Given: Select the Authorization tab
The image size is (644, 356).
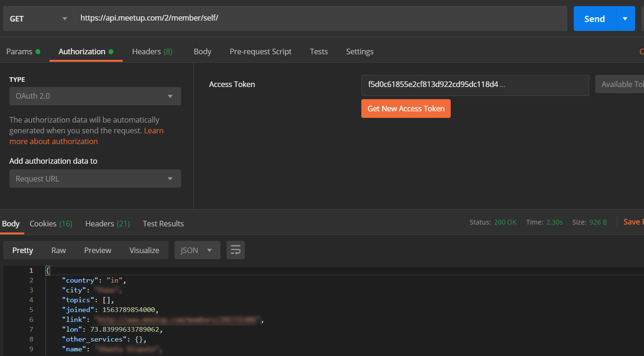Looking at the screenshot, I should [x=86, y=51].
